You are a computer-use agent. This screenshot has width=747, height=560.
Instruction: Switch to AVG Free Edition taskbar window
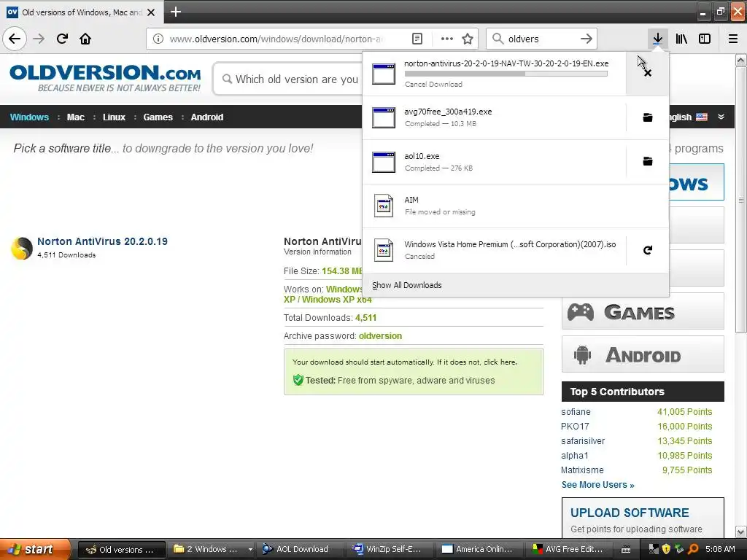click(x=570, y=549)
